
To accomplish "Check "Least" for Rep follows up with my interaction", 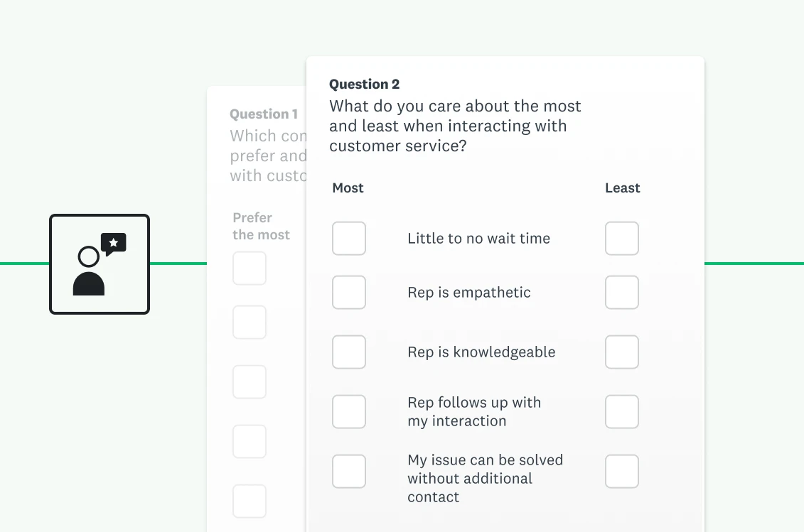I will [x=622, y=411].
